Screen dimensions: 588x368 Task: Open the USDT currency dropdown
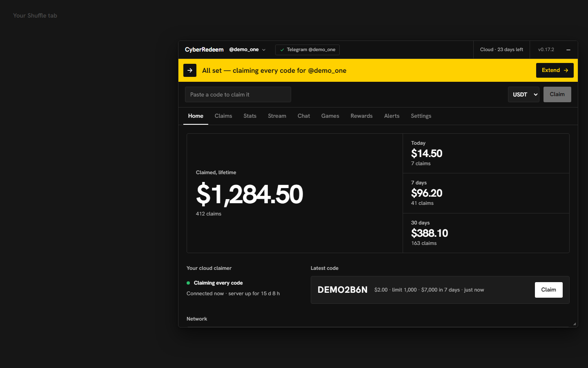[x=523, y=94]
